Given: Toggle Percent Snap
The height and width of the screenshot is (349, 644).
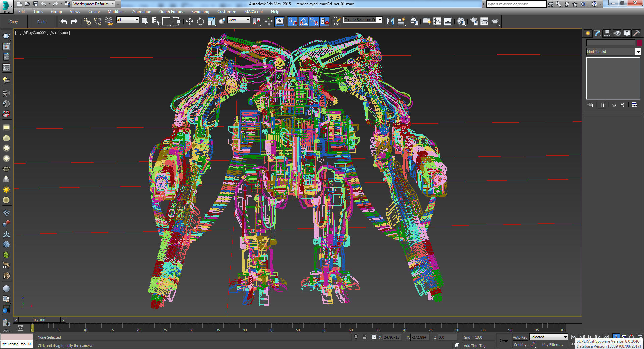Looking at the screenshot, I should click(x=314, y=21).
